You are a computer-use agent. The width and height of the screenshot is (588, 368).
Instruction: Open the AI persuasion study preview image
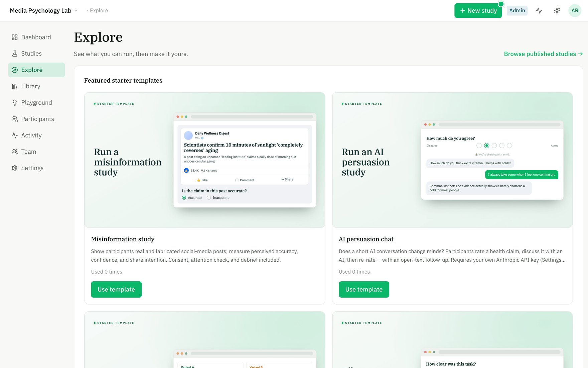coord(452,160)
